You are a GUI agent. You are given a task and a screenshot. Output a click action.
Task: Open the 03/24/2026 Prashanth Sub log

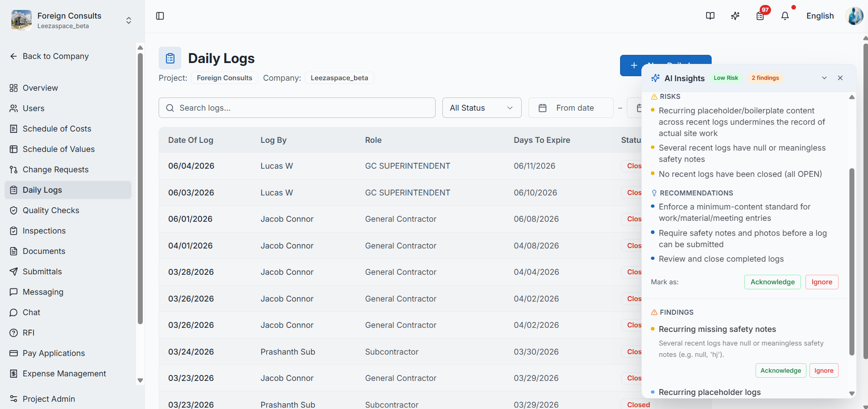(400, 352)
